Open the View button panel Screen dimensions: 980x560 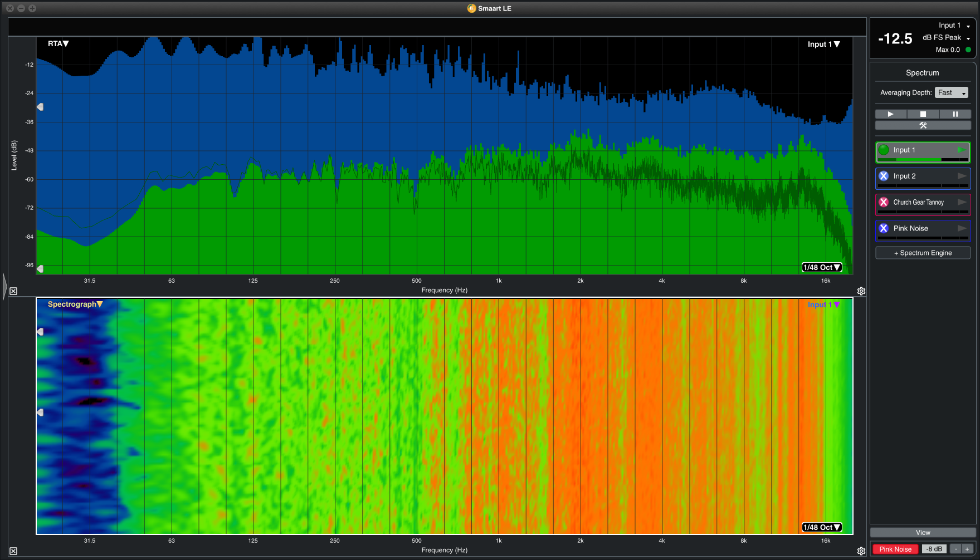[x=923, y=533]
